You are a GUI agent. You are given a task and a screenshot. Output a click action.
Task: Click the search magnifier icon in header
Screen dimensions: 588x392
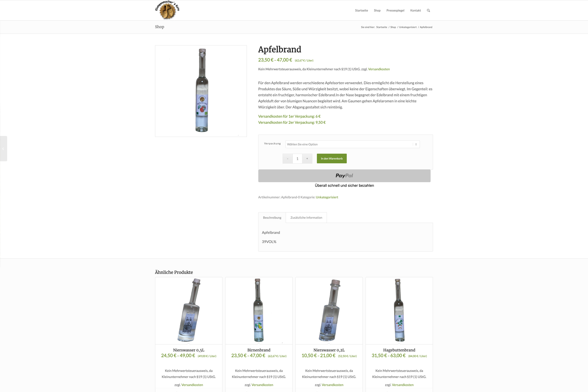click(x=428, y=10)
